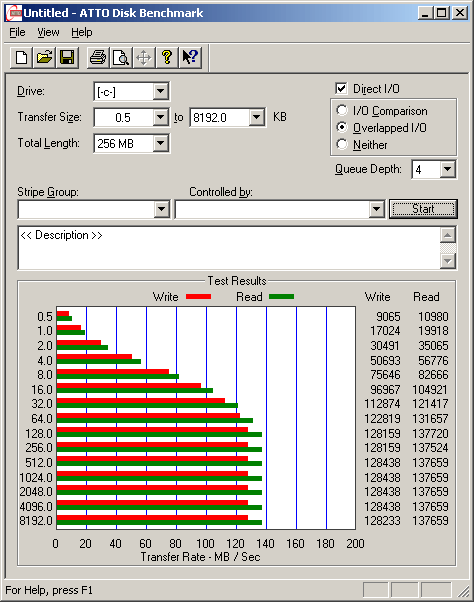Uncheck the Direct I/O checkbox
The image size is (474, 602).
pyautogui.click(x=341, y=89)
